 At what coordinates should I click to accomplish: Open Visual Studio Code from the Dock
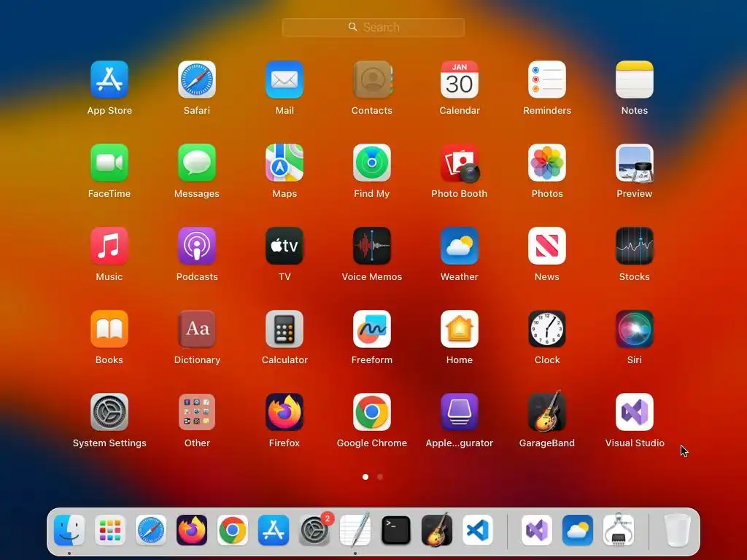pos(477,530)
